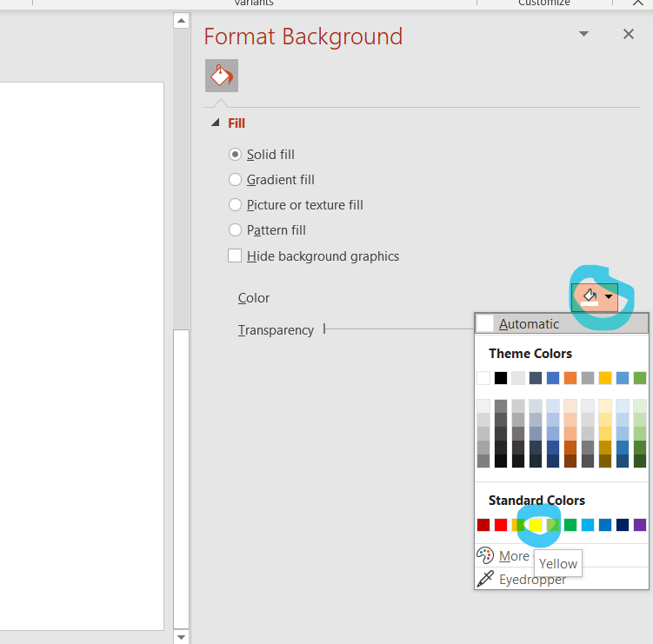Select Solid fill radio button
Screen dimensions: 653x644
[x=235, y=155]
